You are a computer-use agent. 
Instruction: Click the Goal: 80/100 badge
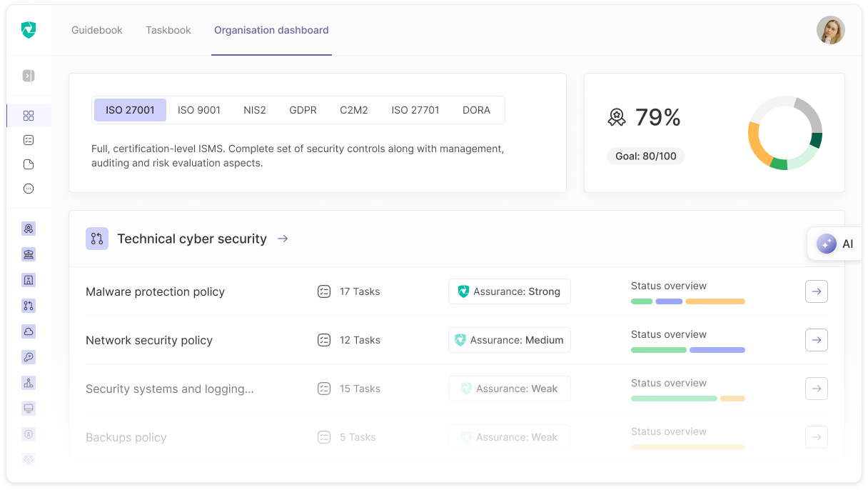click(646, 156)
